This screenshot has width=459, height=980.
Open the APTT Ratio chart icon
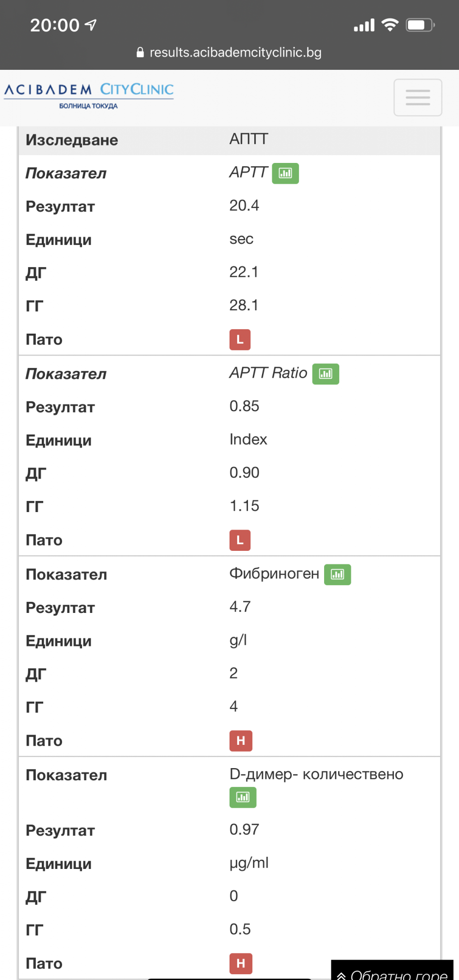326,374
